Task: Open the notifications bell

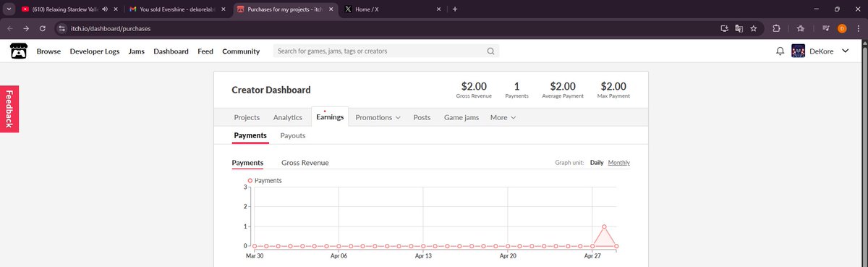Action: pos(780,51)
